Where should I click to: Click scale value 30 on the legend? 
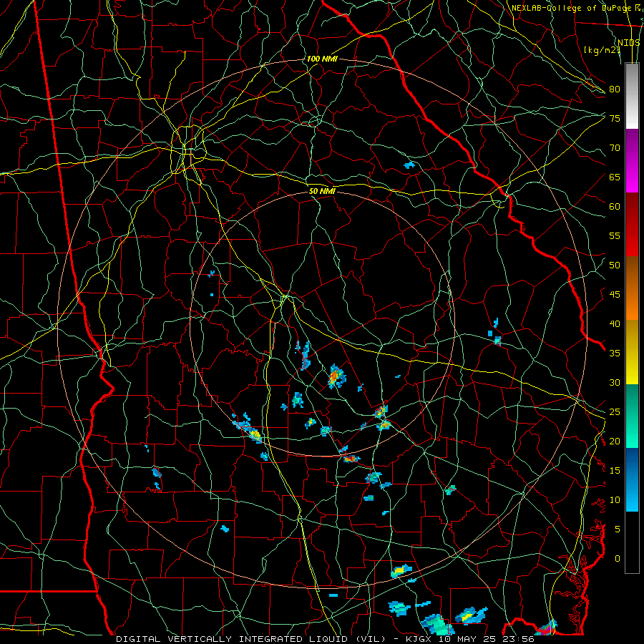coord(615,382)
